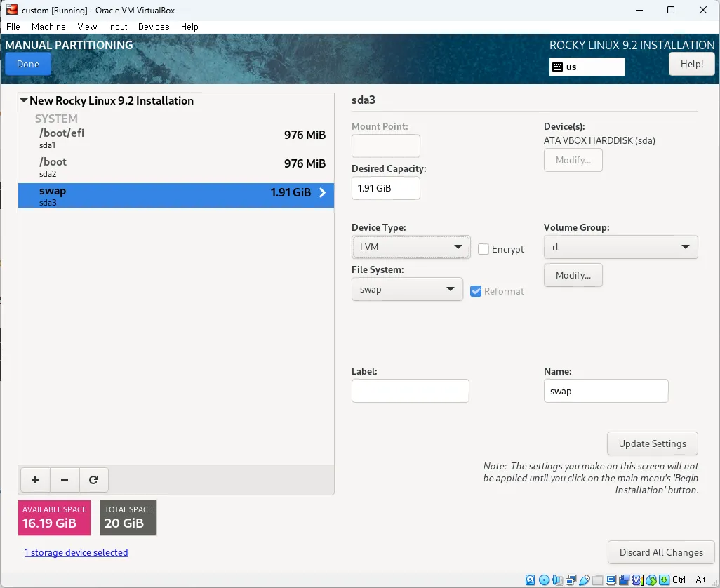Viewport: 720px width, 588px height.
Task: Open the File menu
Action: [x=13, y=27]
